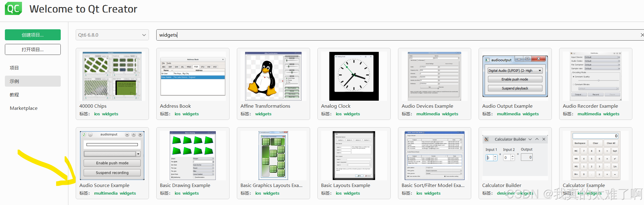The width and height of the screenshot is (644, 205).
Task: Open the Analog Clock example thumbnail
Action: point(354,76)
